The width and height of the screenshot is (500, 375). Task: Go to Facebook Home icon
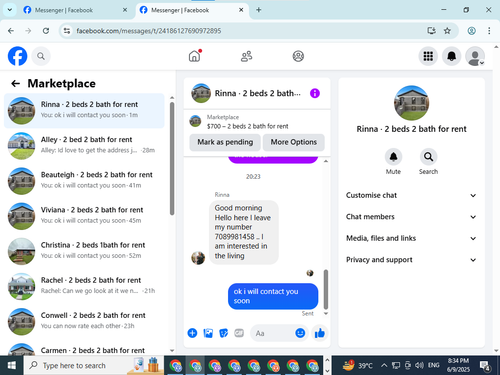[x=194, y=56]
